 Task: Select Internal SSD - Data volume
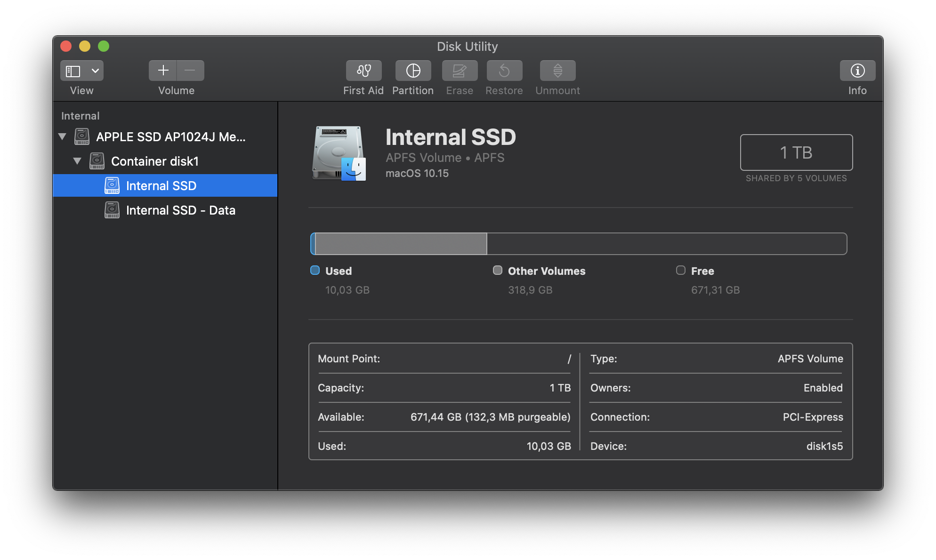(180, 210)
